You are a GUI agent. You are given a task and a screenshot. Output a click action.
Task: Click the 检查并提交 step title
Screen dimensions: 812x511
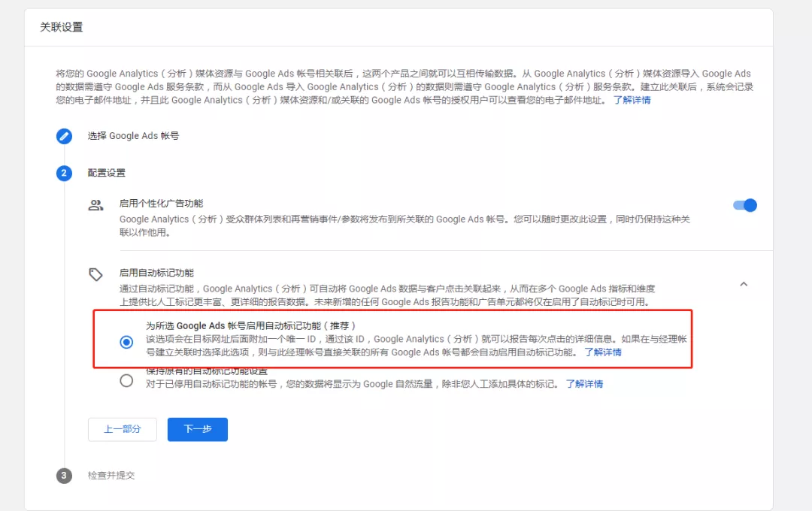coord(111,475)
